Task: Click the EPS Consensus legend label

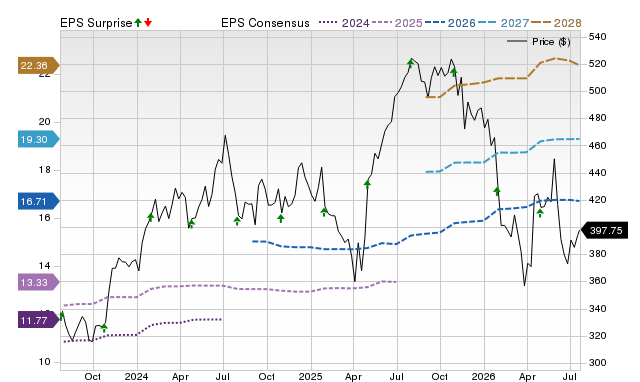Action: point(265,23)
